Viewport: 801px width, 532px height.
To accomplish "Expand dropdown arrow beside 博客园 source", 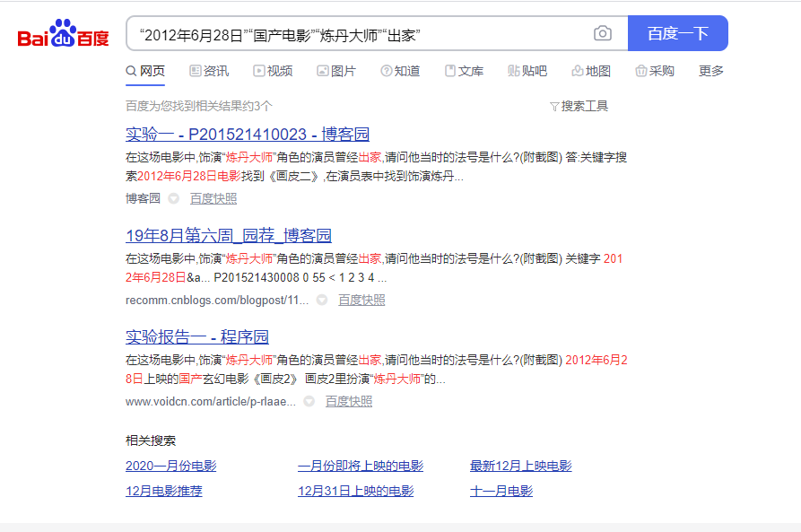I will 174,198.
